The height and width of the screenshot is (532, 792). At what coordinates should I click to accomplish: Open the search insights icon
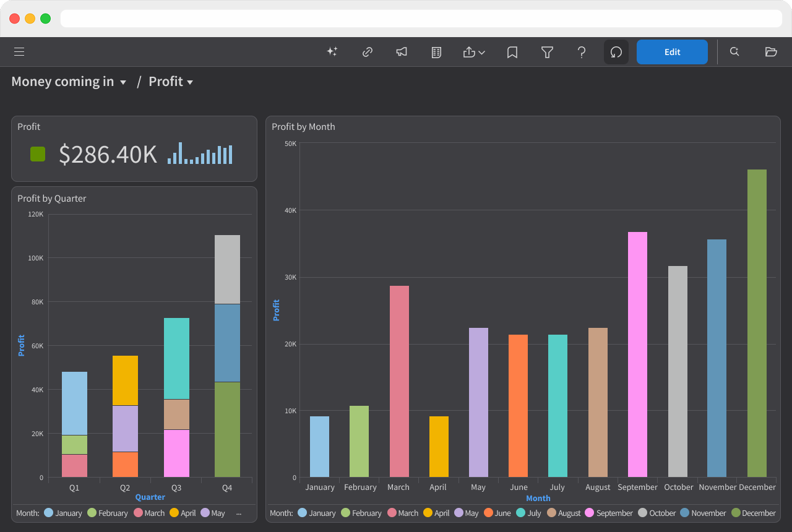coord(734,52)
